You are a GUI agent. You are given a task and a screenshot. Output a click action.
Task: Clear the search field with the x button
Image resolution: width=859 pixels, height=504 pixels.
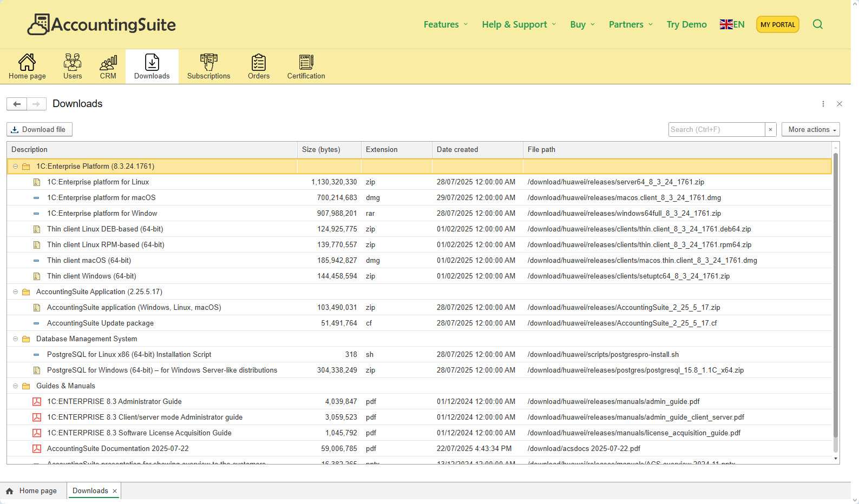coord(771,130)
